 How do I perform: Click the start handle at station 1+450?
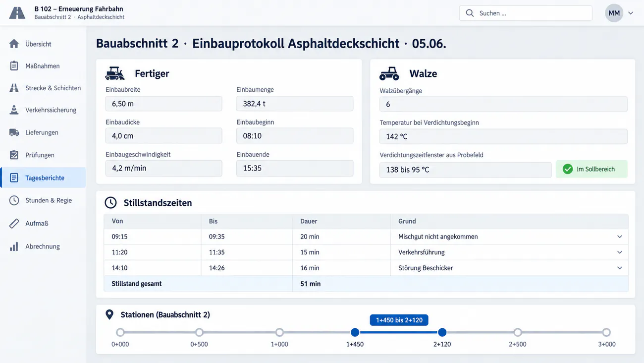(x=355, y=332)
